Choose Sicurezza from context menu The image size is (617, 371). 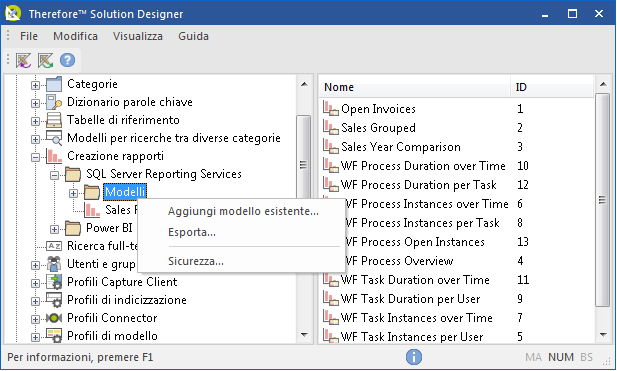(x=243, y=261)
